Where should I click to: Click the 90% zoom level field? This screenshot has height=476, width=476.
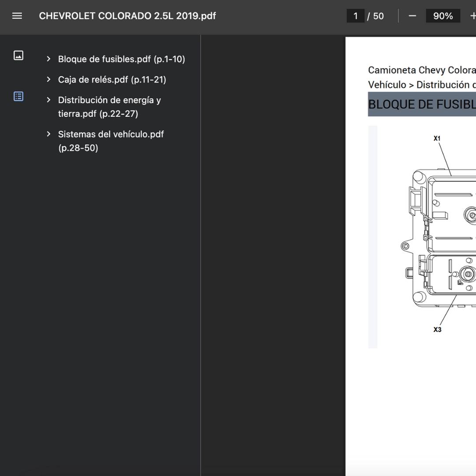(443, 16)
